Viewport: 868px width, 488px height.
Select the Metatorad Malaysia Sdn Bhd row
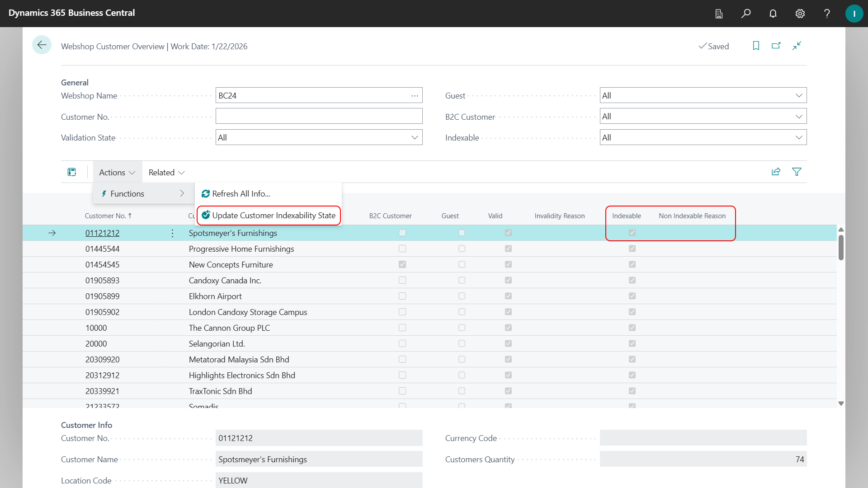coord(429,360)
